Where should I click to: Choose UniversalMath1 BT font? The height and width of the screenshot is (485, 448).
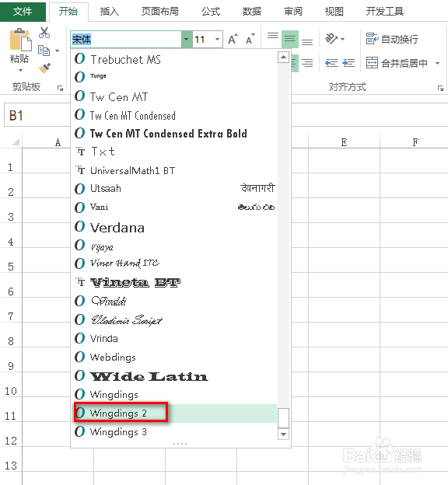175,170
